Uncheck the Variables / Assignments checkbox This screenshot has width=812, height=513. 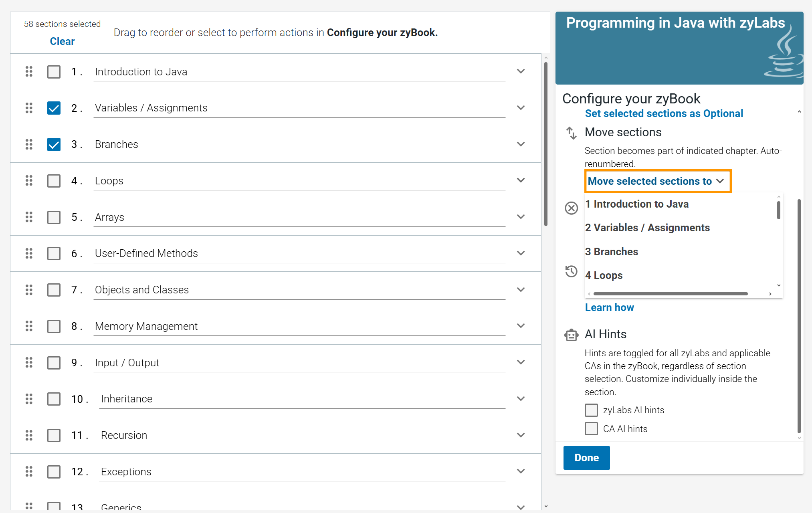coord(54,108)
